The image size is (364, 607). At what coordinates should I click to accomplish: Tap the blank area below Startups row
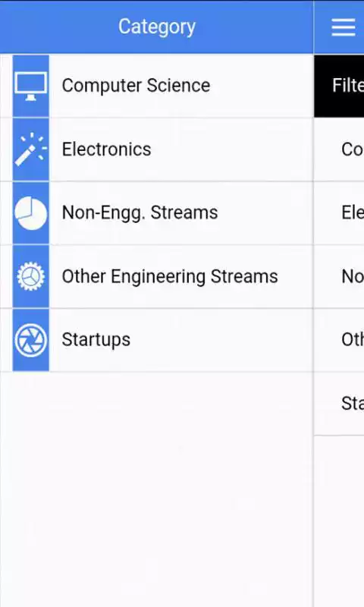point(157,489)
